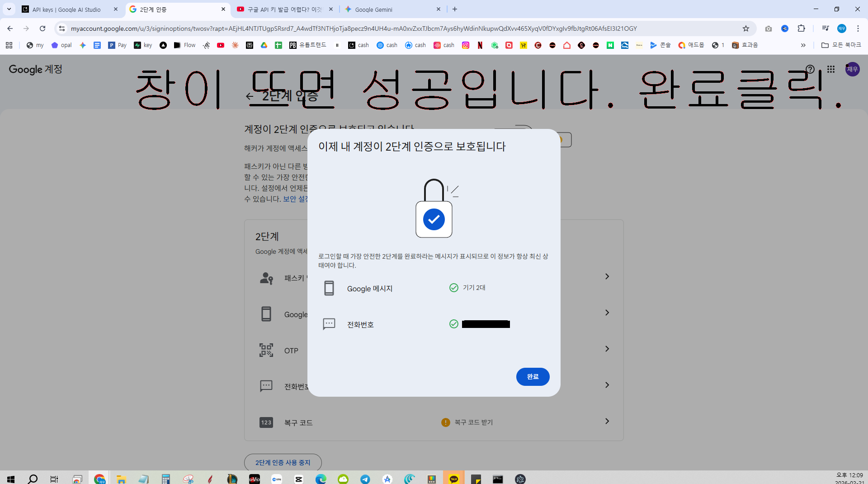
Task: Click the blue 완료 button
Action: (x=533, y=377)
